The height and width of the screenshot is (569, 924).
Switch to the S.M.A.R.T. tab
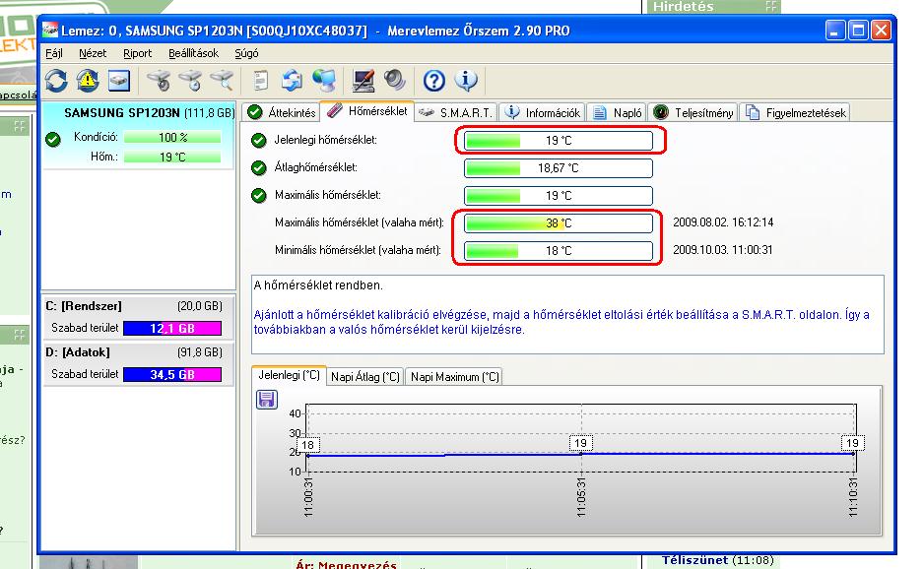point(456,112)
